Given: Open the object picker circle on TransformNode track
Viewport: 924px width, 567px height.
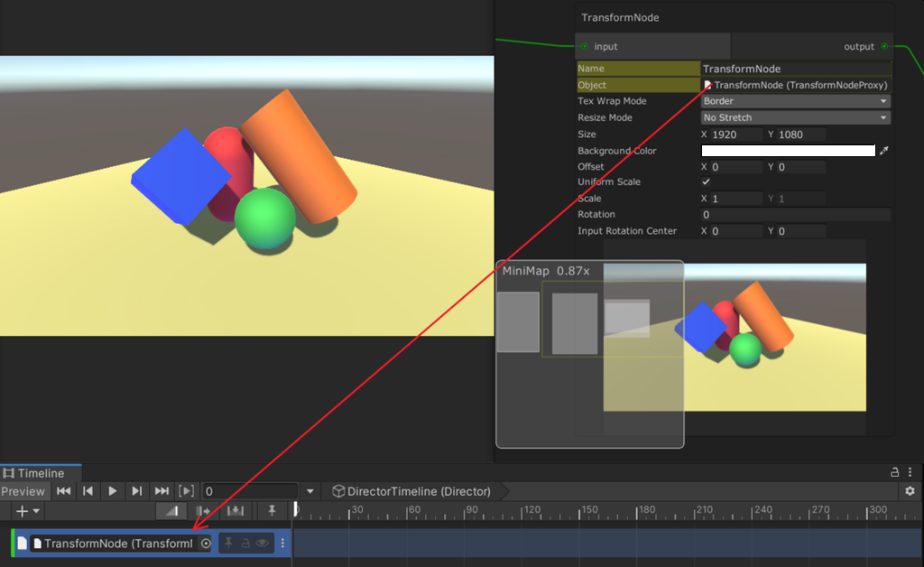Looking at the screenshot, I should pyautogui.click(x=206, y=542).
